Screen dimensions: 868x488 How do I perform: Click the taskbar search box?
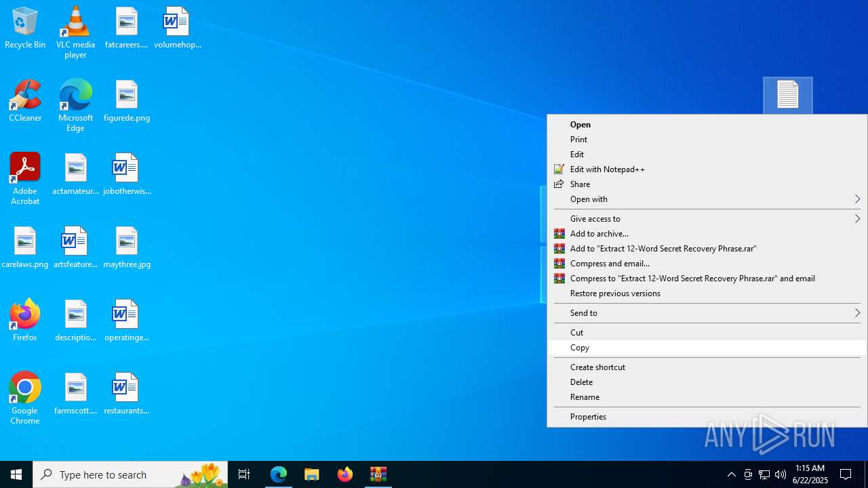click(130, 474)
